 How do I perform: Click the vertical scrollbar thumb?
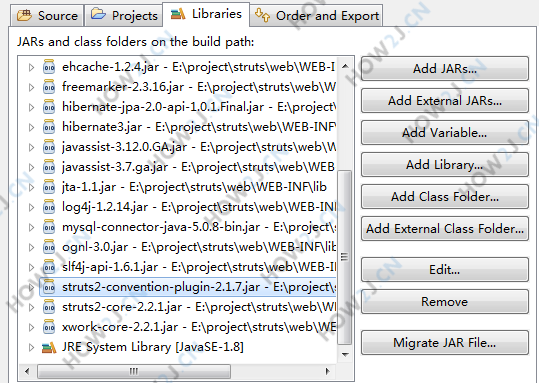point(345,257)
